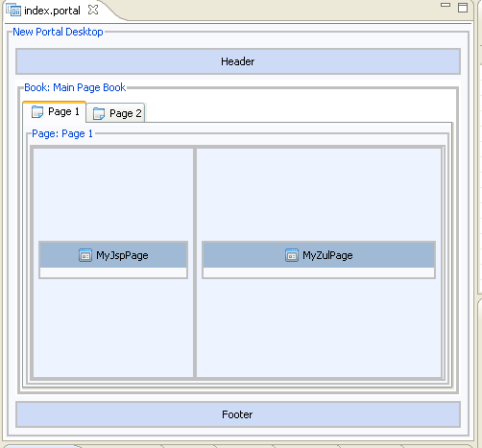Click the Book: Main Page Book label
The height and width of the screenshot is (448, 482).
pyautogui.click(x=75, y=87)
